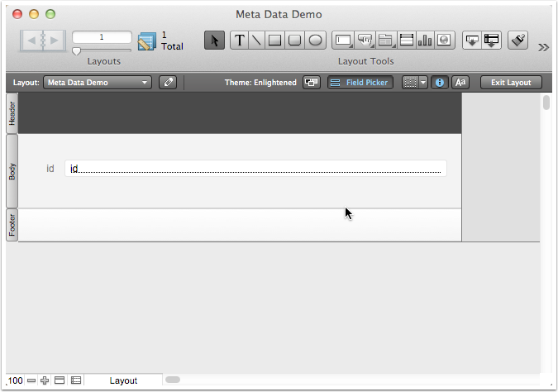The height and width of the screenshot is (392, 558).
Task: Click the Tab Control tool
Action: pyautogui.click(x=385, y=41)
